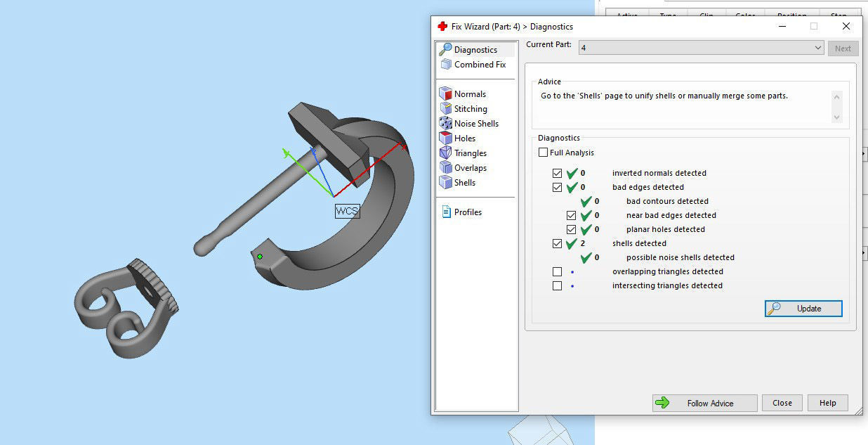Close the Fix Wizard with the X
This screenshot has height=445, width=868.
point(846,26)
